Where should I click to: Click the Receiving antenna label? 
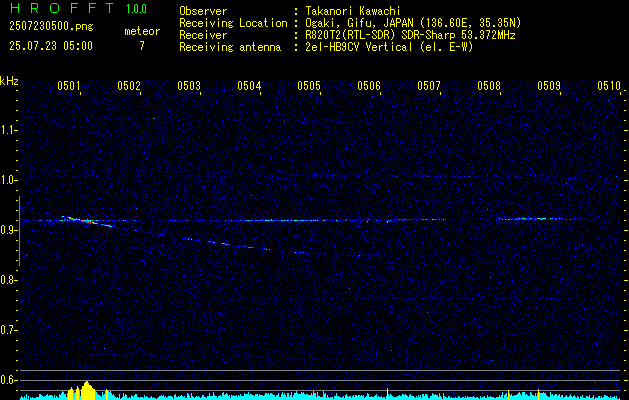pyautogui.click(x=230, y=47)
